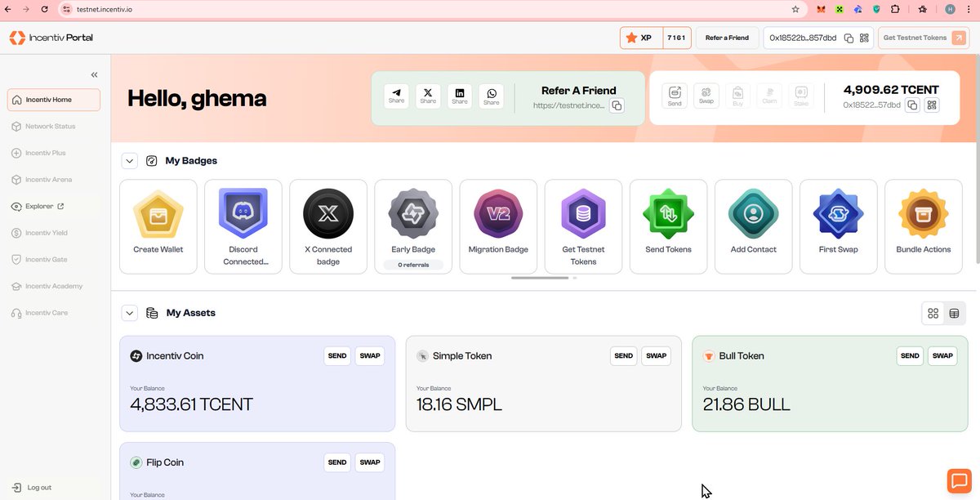This screenshot has height=500, width=980.
Task: Share on X icon
Action: (428, 96)
